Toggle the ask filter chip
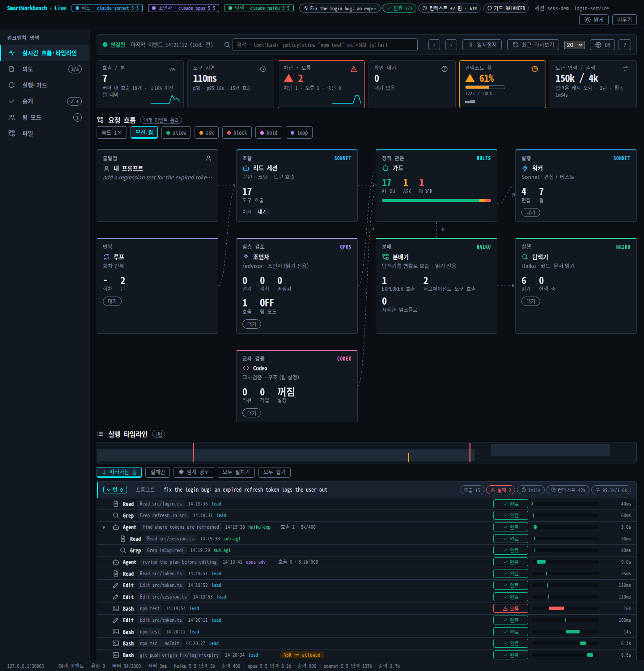The image size is (644, 671). tap(207, 132)
